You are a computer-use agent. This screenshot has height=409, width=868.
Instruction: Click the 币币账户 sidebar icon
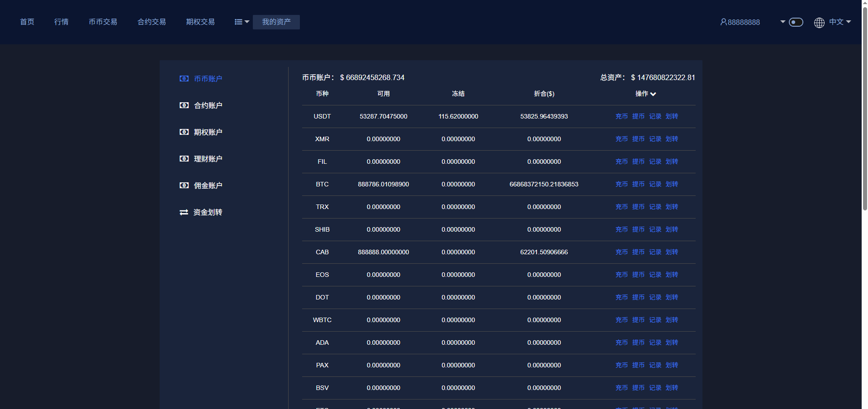pos(184,79)
